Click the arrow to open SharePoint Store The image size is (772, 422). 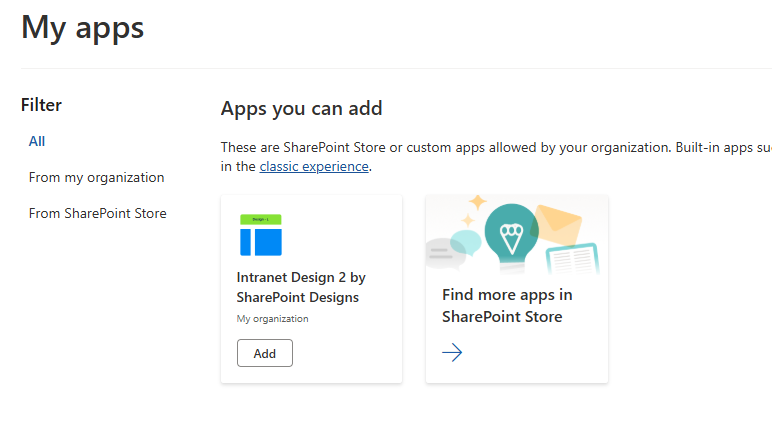click(x=452, y=353)
